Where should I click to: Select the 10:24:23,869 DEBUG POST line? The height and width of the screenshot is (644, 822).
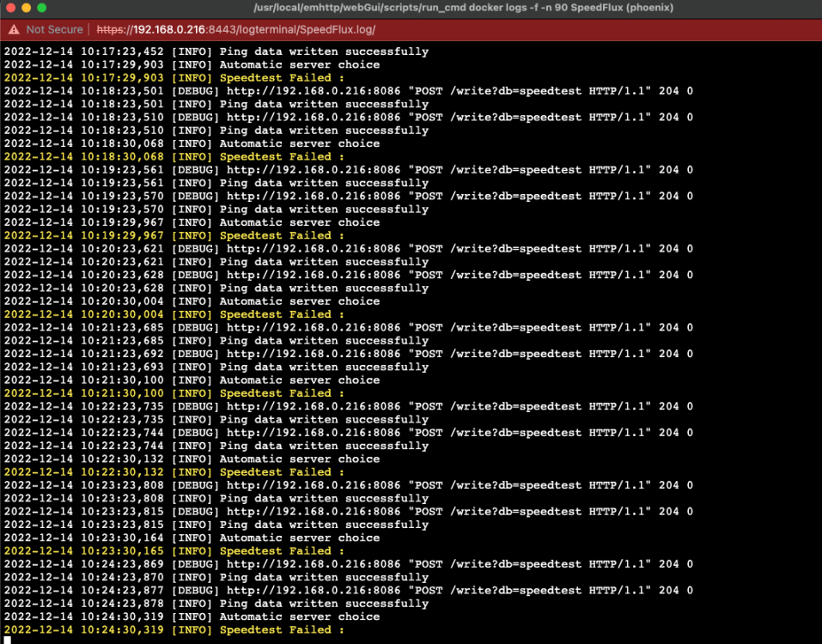(349, 564)
